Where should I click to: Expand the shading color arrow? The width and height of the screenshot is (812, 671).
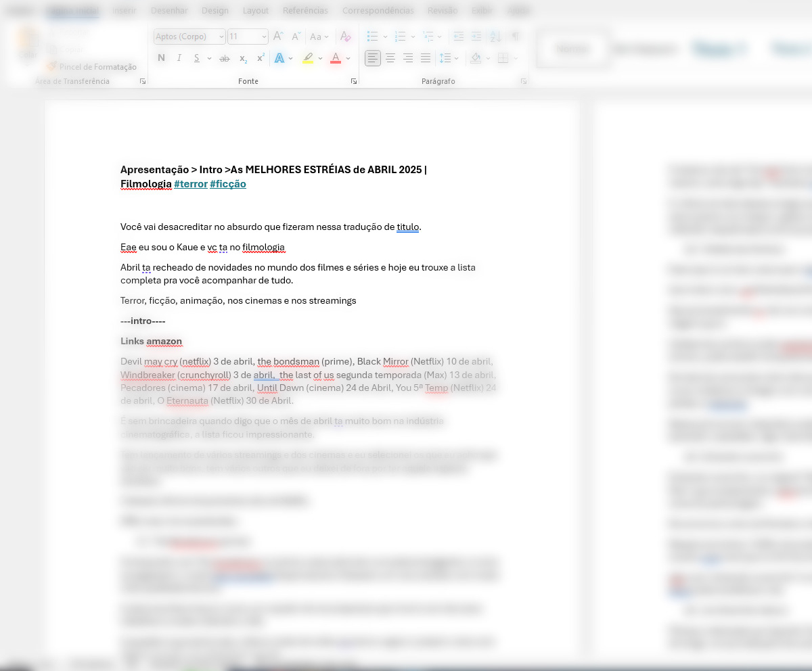click(488, 58)
